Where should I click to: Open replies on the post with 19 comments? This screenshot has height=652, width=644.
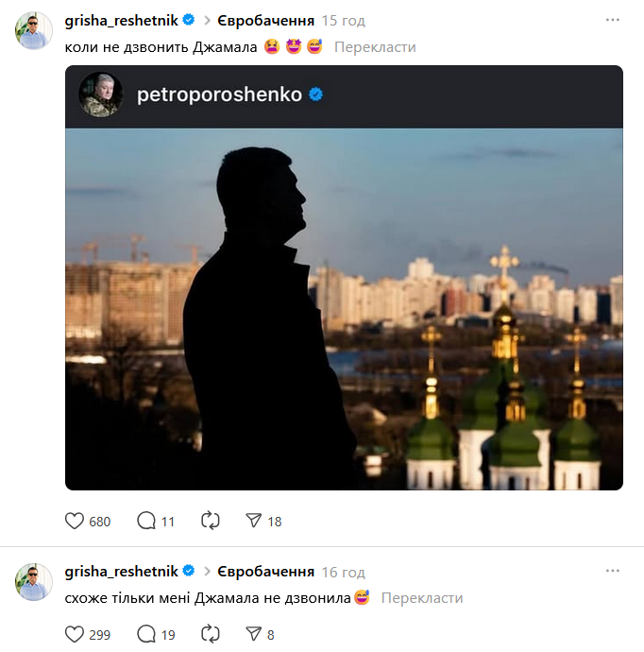point(146,634)
